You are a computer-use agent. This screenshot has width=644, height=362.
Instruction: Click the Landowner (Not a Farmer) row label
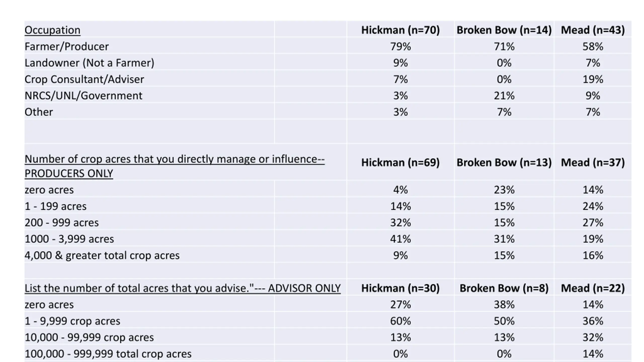[89, 63]
